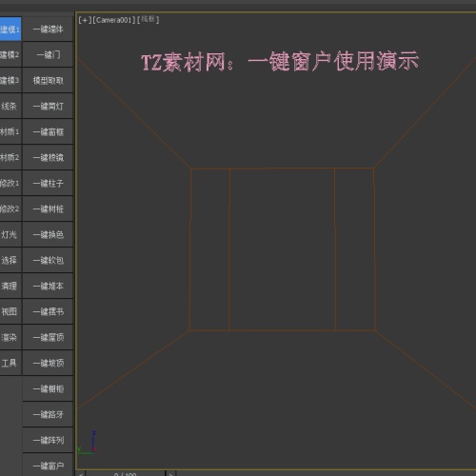Open the 灯光 tab
Screen dimensions: 476x476
pos(10,234)
